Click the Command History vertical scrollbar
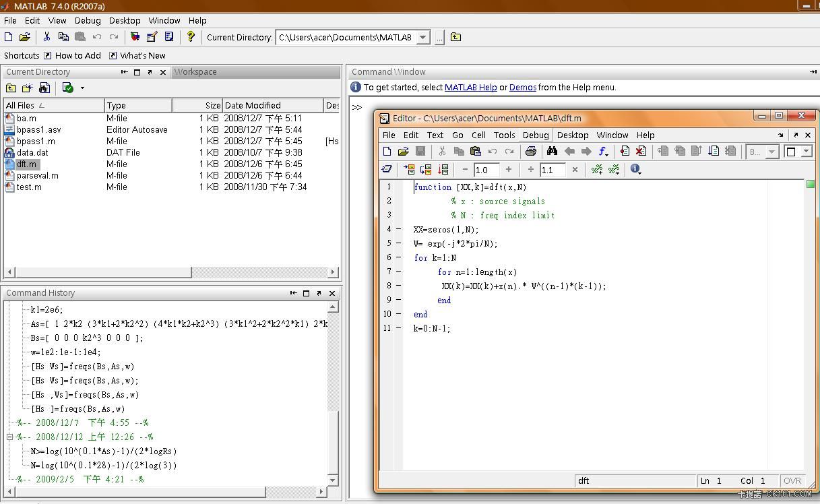820x504 pixels. [332, 393]
